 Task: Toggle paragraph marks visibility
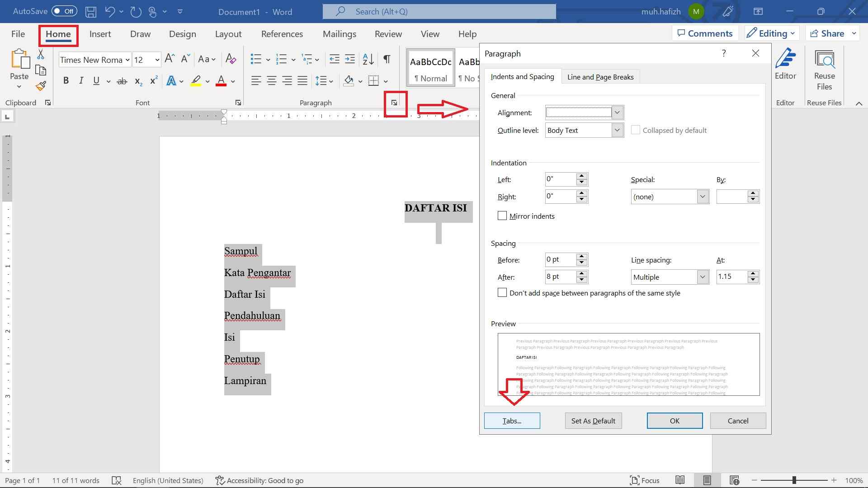pyautogui.click(x=387, y=59)
